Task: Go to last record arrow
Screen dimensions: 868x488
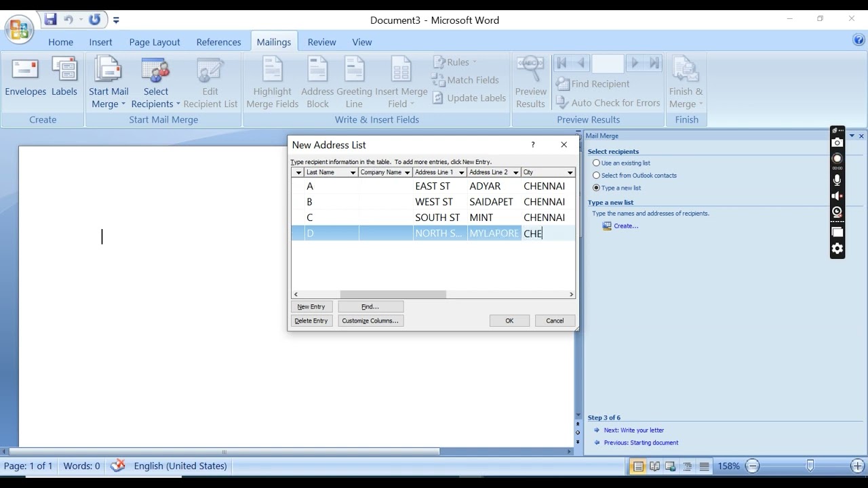Action: [654, 63]
